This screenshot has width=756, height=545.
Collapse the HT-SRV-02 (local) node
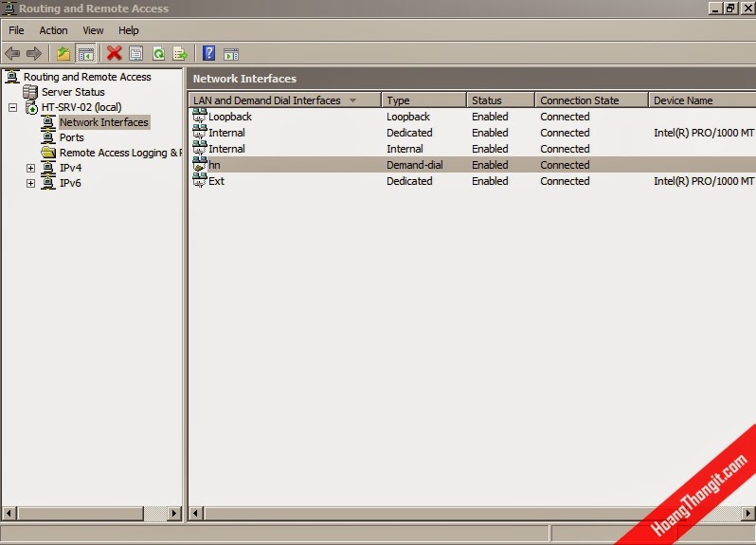[x=13, y=107]
